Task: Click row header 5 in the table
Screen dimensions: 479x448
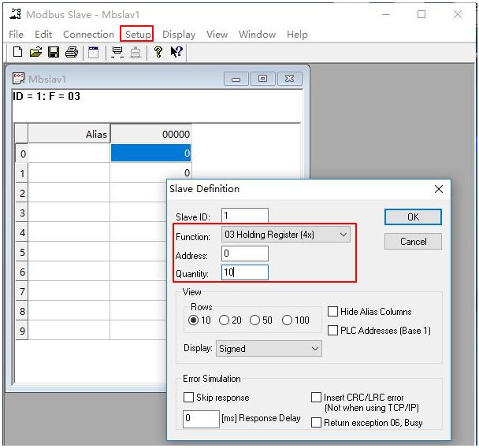Action: click(x=22, y=252)
